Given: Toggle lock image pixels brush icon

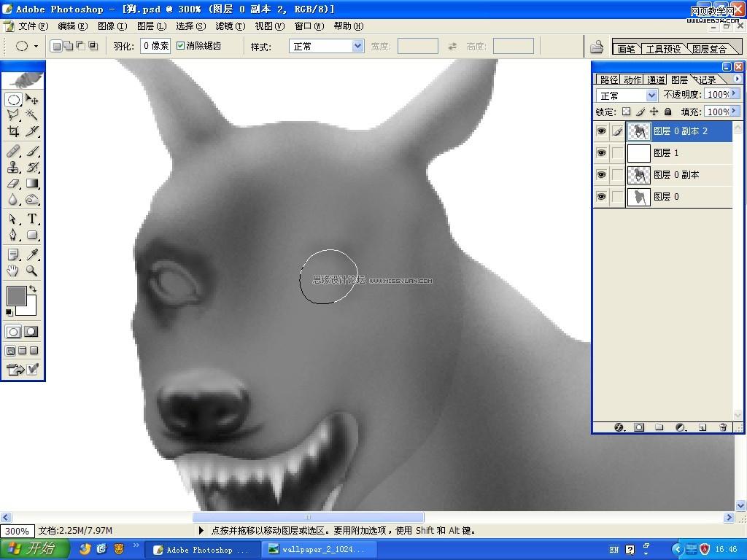Looking at the screenshot, I should pyautogui.click(x=640, y=112).
